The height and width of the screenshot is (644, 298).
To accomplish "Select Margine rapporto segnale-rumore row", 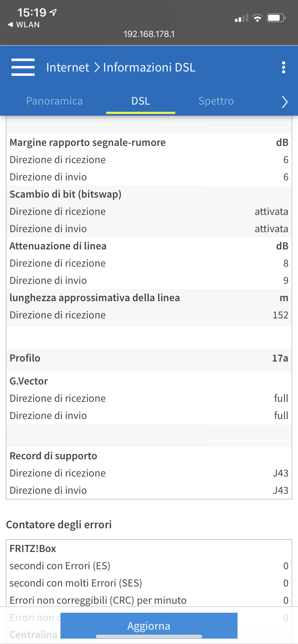I will [x=149, y=142].
